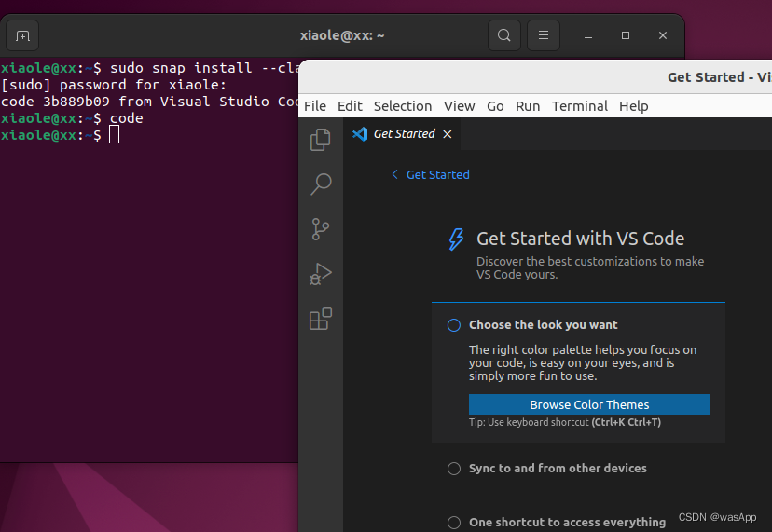Expand 'Sync to and from other devices' step
This screenshot has width=772, height=532.
558,469
